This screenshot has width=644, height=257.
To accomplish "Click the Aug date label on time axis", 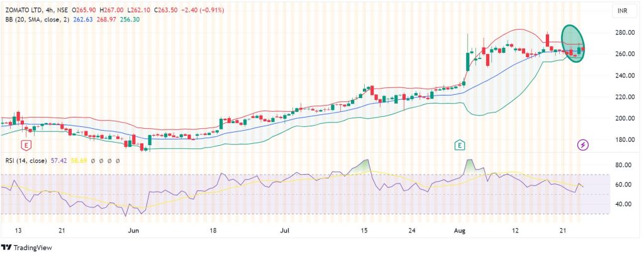I will 460,231.
